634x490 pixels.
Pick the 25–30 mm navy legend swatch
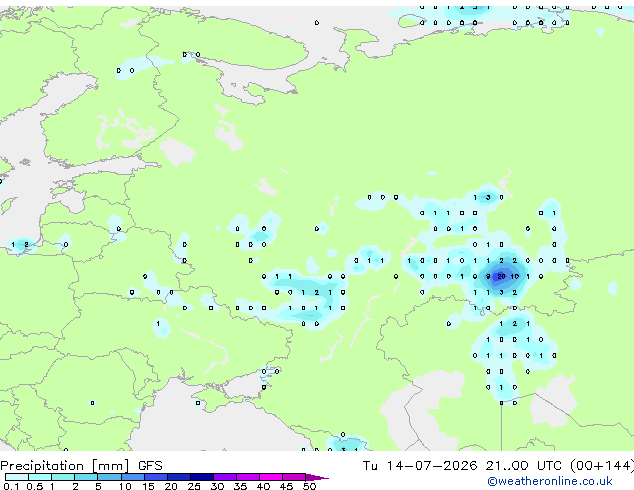click(x=201, y=477)
